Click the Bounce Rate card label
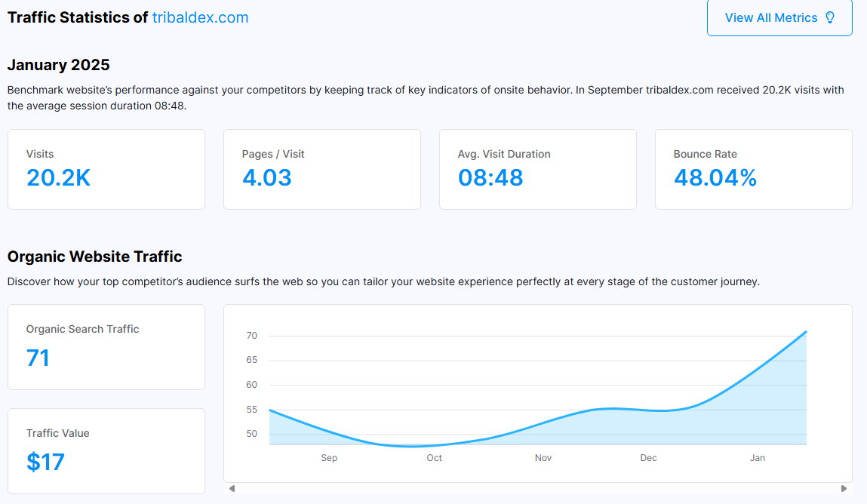 705,154
